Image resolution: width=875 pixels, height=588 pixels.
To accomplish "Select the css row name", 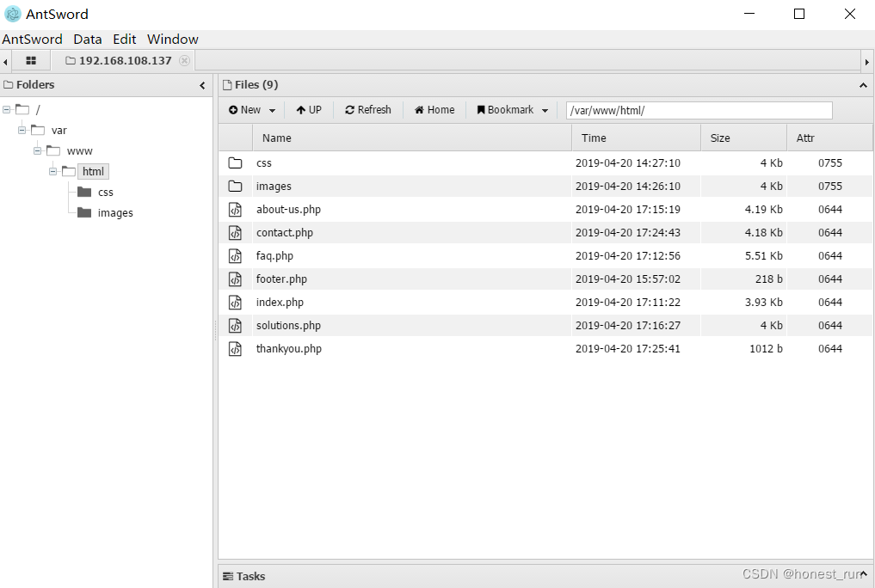I will [264, 163].
